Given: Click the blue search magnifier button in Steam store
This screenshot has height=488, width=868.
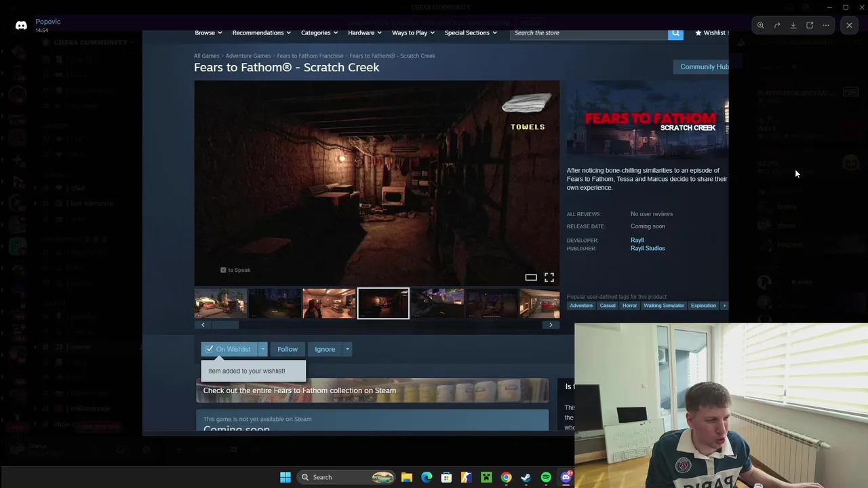Looking at the screenshot, I should click(675, 33).
